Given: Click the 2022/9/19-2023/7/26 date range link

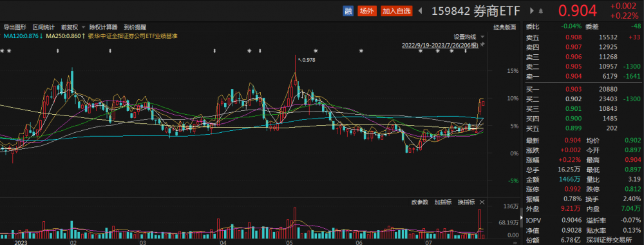Looking at the screenshot, I should tap(440, 44).
